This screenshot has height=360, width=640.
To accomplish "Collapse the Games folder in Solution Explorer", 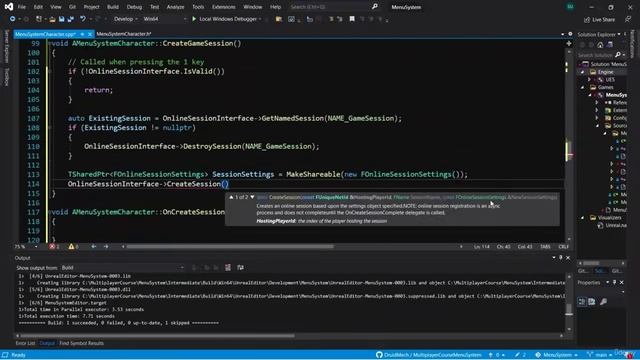I will point(582,87).
